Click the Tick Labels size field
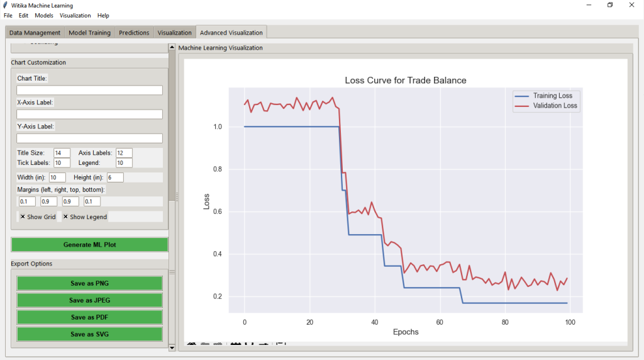Screen dimensions: 644x360 point(62,163)
